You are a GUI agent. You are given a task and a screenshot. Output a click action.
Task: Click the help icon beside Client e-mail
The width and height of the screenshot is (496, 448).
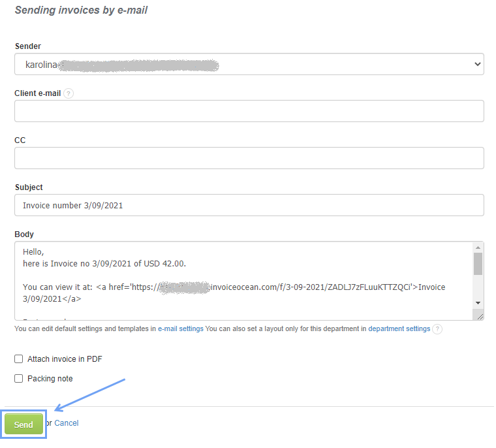69,93
